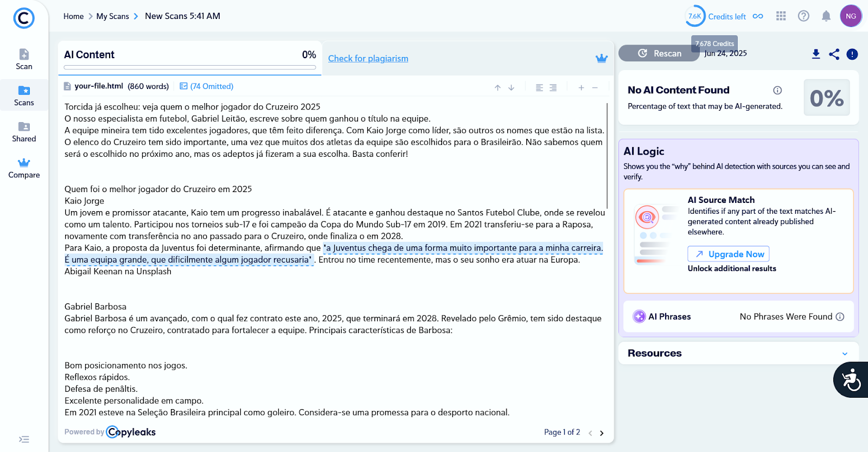Click the document text scrollbar
The width and height of the screenshot is (868, 452).
click(607, 156)
